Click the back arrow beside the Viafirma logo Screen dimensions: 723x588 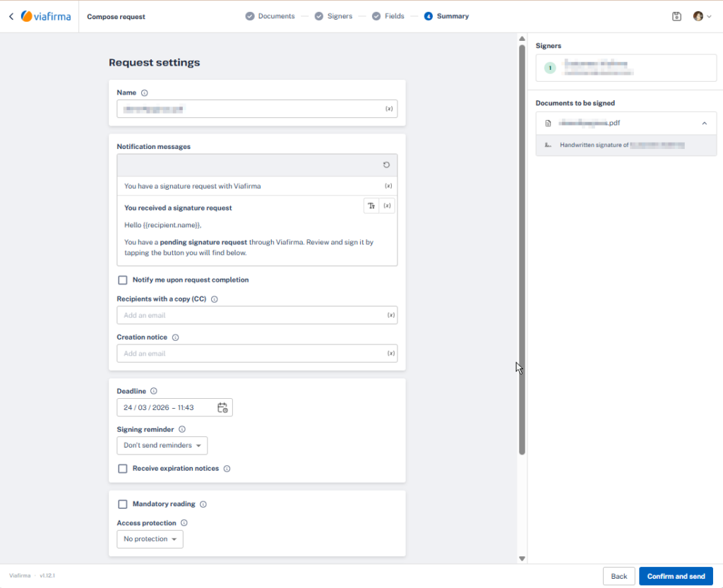click(x=11, y=16)
